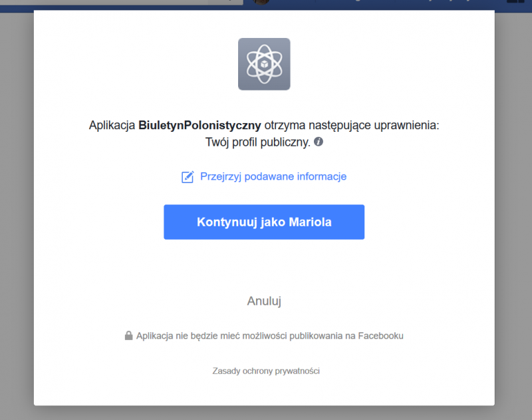Click the bold BiuletynPolonistyczny app name
The height and width of the screenshot is (420, 532).
pos(199,125)
